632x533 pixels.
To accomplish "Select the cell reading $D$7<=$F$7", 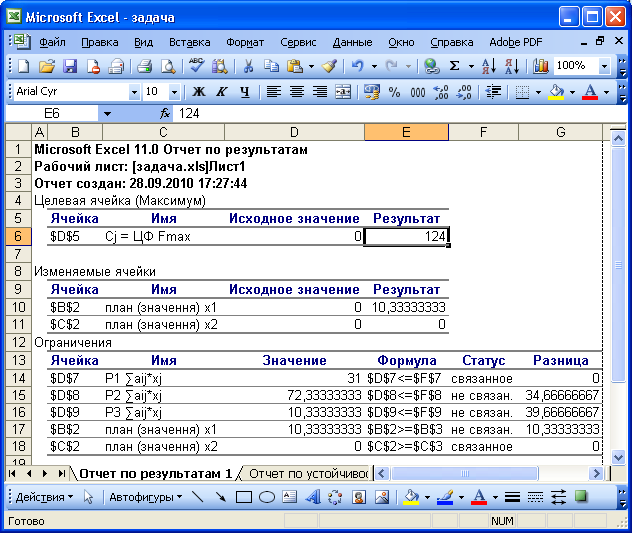I will [x=406, y=378].
